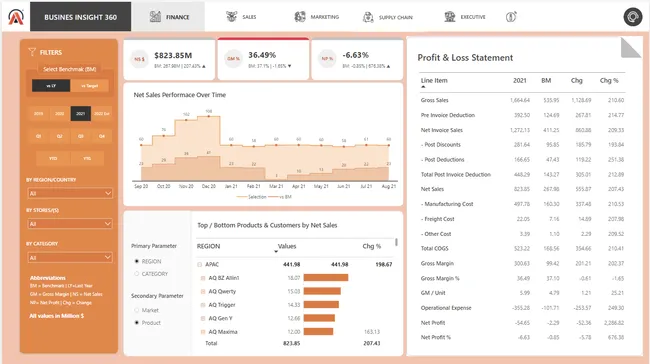
Task: Click the 36.49% gross margin card
Action: tap(263, 59)
